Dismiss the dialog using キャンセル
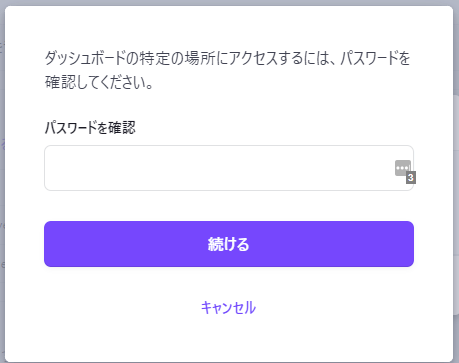 tap(228, 307)
